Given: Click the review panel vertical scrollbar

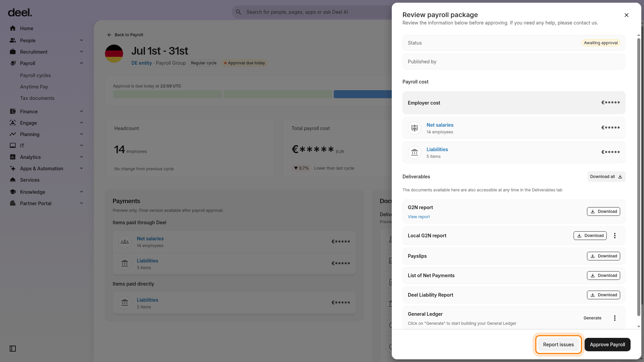Looking at the screenshot, I should pos(639,177).
